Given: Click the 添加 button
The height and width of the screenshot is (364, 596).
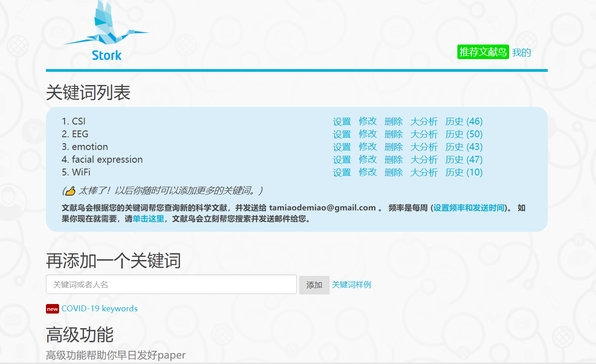Looking at the screenshot, I should coord(314,285).
